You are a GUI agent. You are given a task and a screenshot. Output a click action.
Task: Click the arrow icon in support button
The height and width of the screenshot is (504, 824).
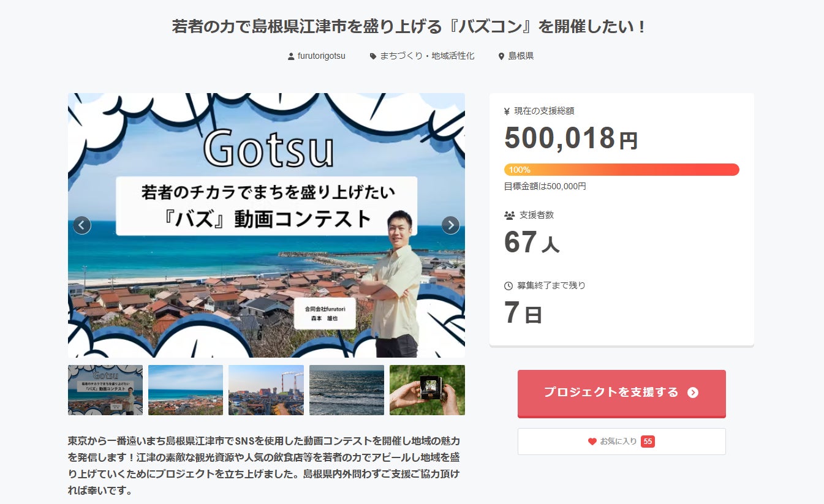click(693, 393)
